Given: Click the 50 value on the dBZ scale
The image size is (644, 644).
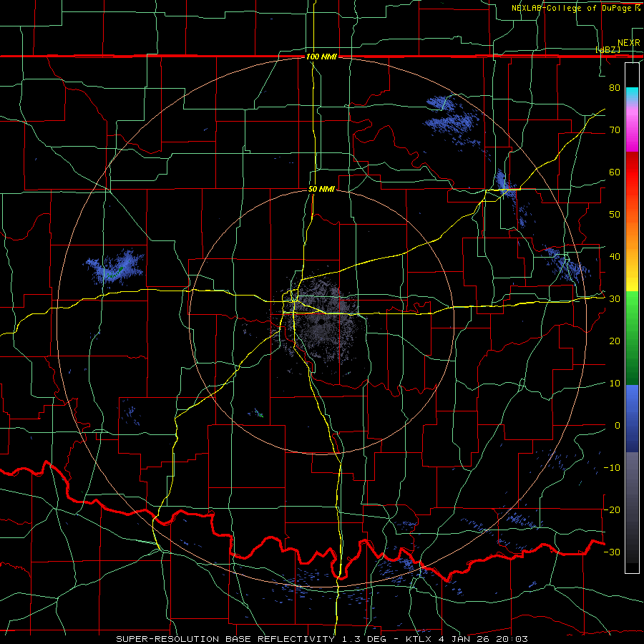Looking at the screenshot, I should point(615,215).
